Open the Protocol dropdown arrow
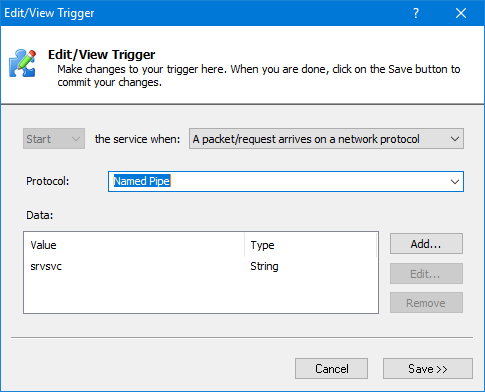485x392 pixels. [455, 181]
